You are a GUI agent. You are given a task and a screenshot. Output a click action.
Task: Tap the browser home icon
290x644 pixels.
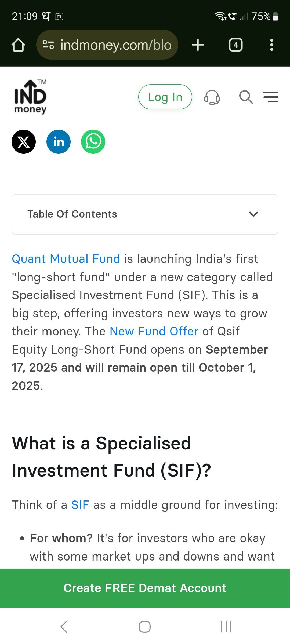(x=18, y=45)
